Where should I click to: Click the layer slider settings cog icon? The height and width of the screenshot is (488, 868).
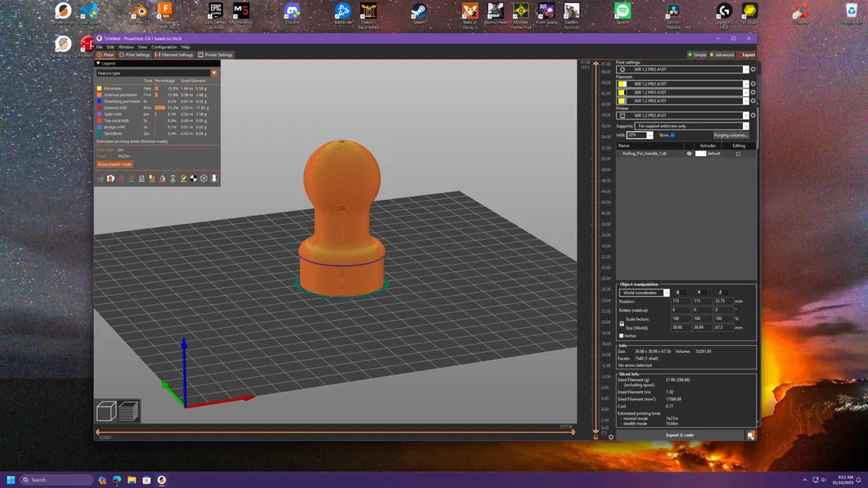pyautogui.click(x=611, y=436)
